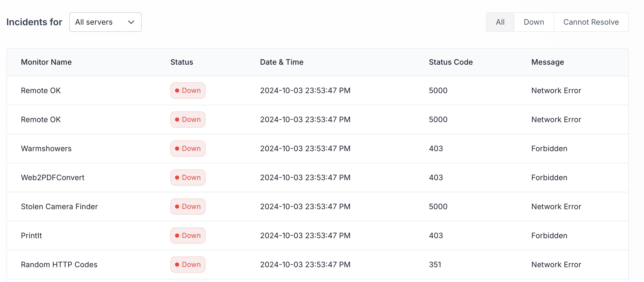The image size is (644, 282).
Task: Click the Monitor Name column header
Action: tap(46, 62)
